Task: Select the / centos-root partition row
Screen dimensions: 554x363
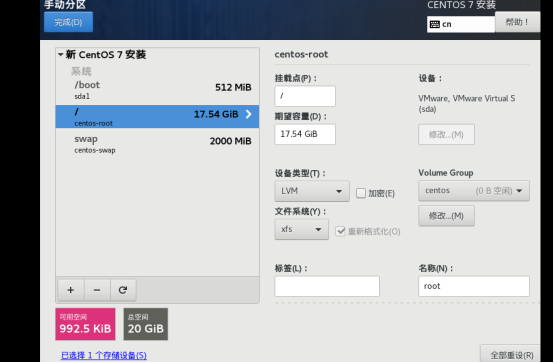Action: point(157,116)
